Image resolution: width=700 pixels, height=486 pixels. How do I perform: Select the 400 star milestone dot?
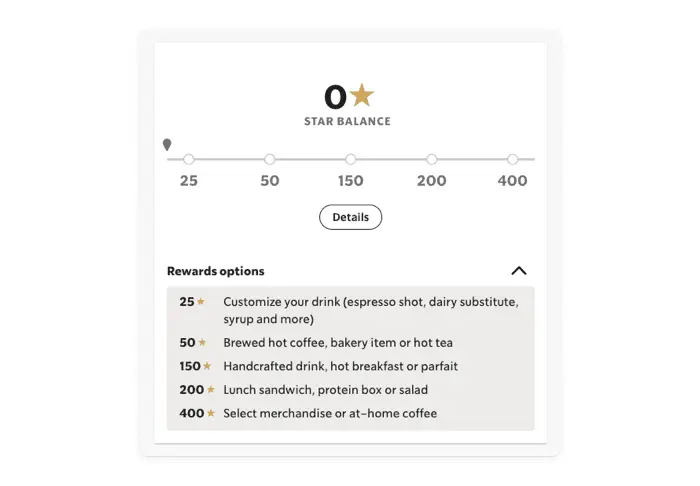tap(513, 159)
